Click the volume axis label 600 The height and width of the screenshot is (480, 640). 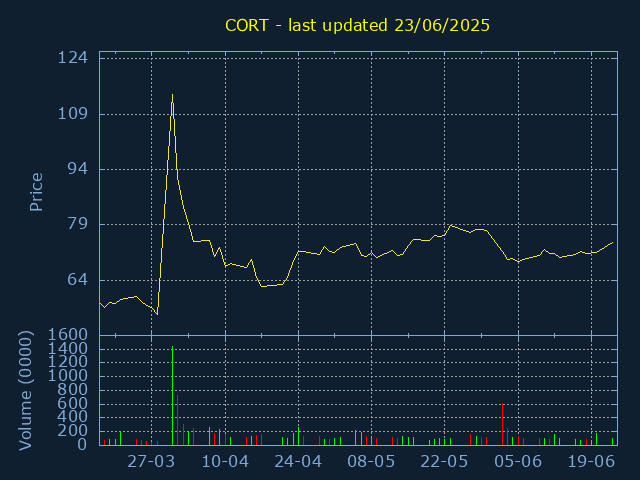click(73, 403)
